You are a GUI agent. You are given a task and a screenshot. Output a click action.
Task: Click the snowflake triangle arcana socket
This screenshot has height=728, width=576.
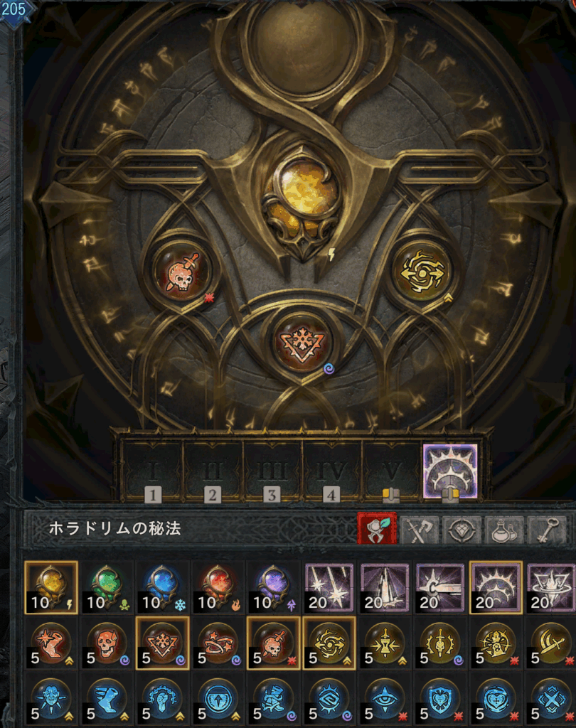[x=302, y=343]
